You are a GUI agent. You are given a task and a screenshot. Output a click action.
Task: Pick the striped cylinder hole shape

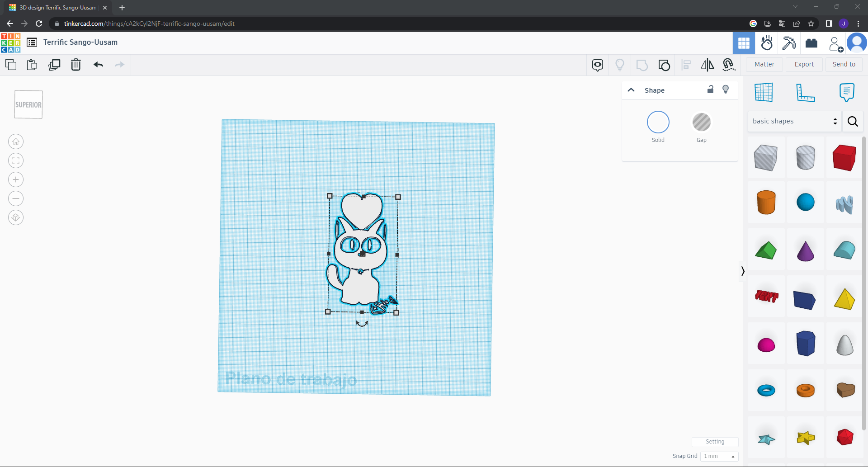click(x=805, y=158)
